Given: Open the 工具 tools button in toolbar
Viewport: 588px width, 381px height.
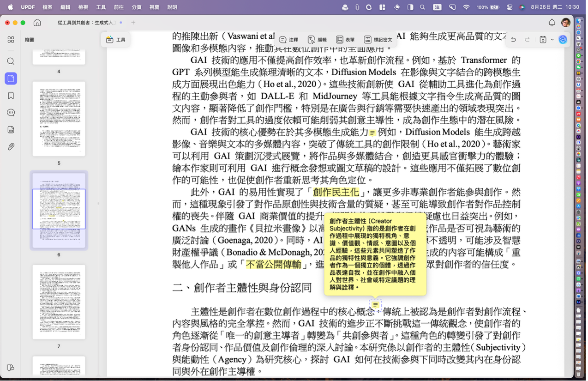Looking at the screenshot, I should (x=116, y=40).
